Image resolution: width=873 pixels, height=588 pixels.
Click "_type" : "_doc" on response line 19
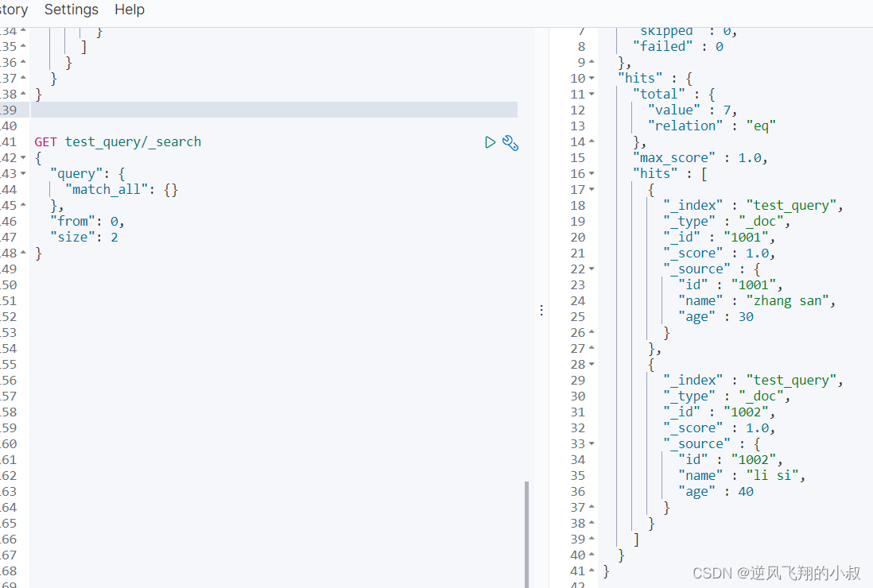tap(727, 222)
